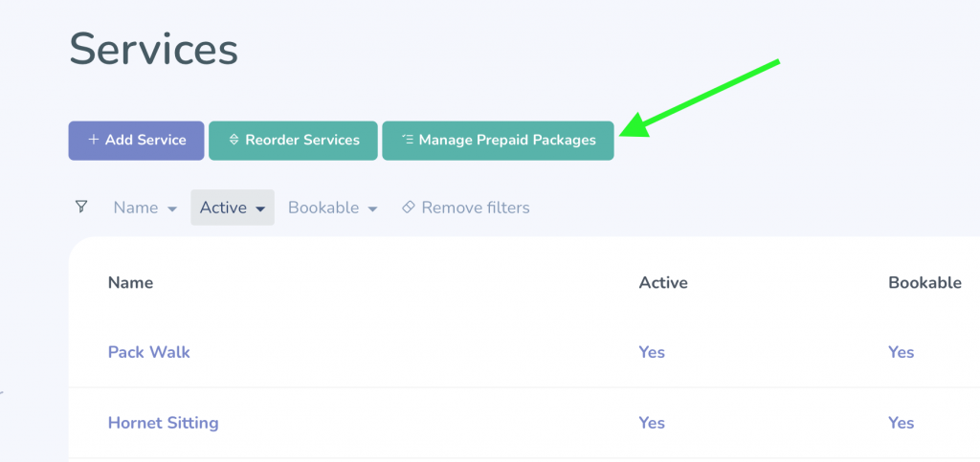The image size is (980, 462).
Task: Open the Hornet Sitting service
Action: coord(163,423)
